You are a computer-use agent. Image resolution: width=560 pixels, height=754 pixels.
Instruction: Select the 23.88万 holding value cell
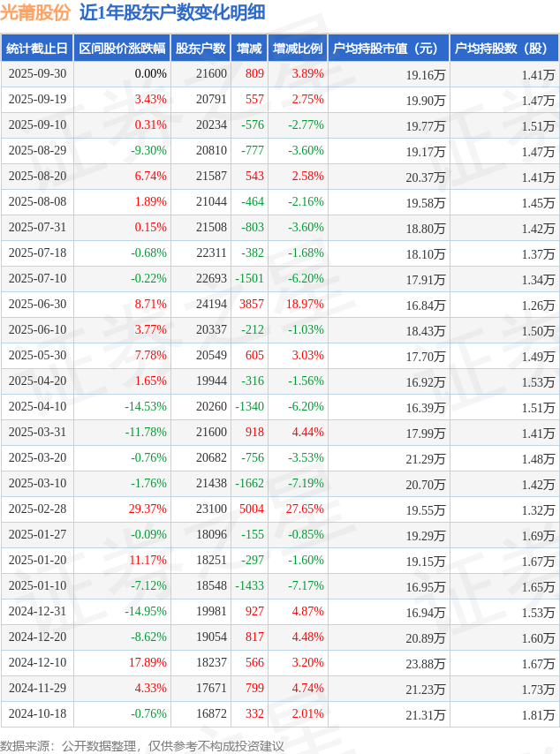[426, 664]
